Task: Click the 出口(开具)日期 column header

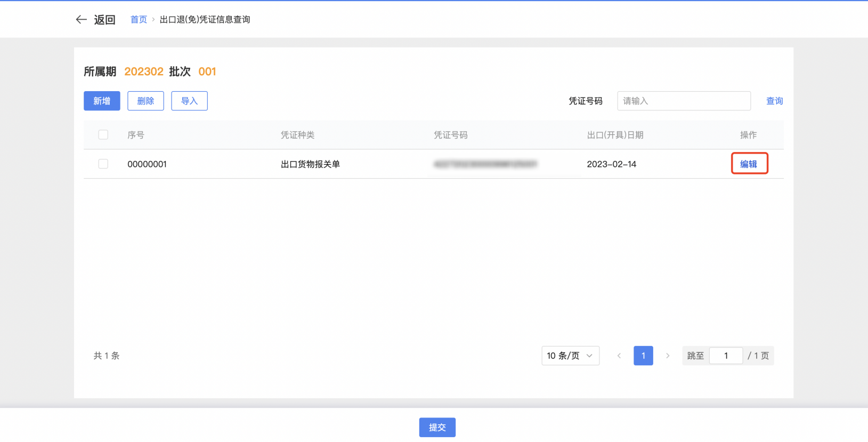Action: 615,135
